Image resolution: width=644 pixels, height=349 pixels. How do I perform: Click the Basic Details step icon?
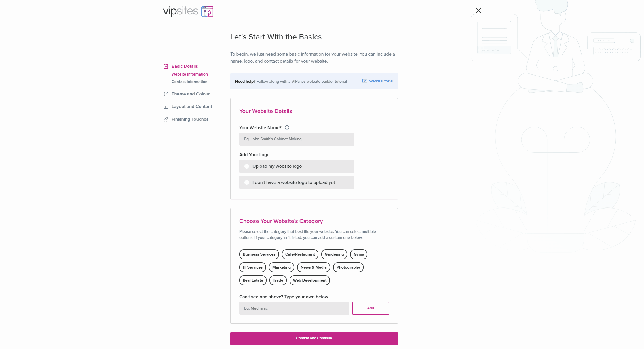[166, 66]
